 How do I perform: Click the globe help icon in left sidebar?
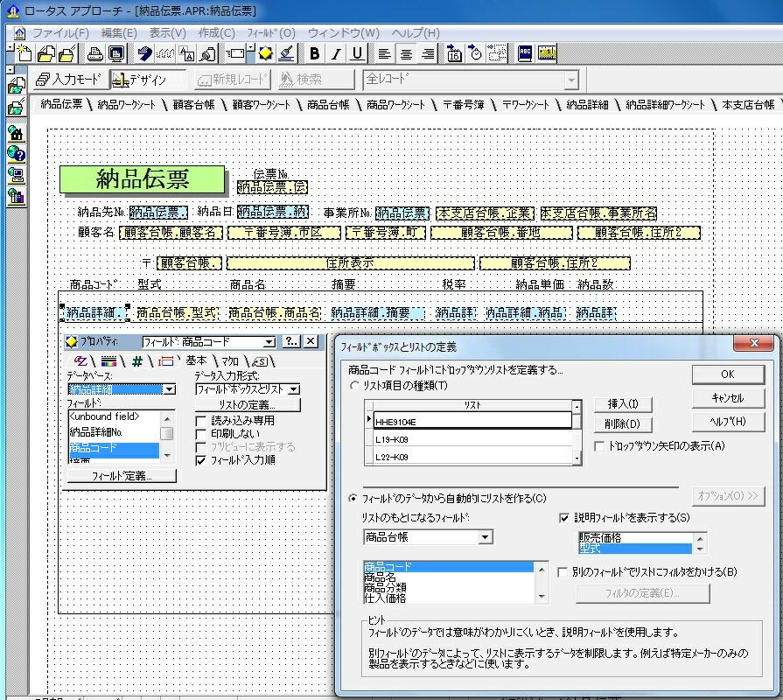click(x=16, y=154)
